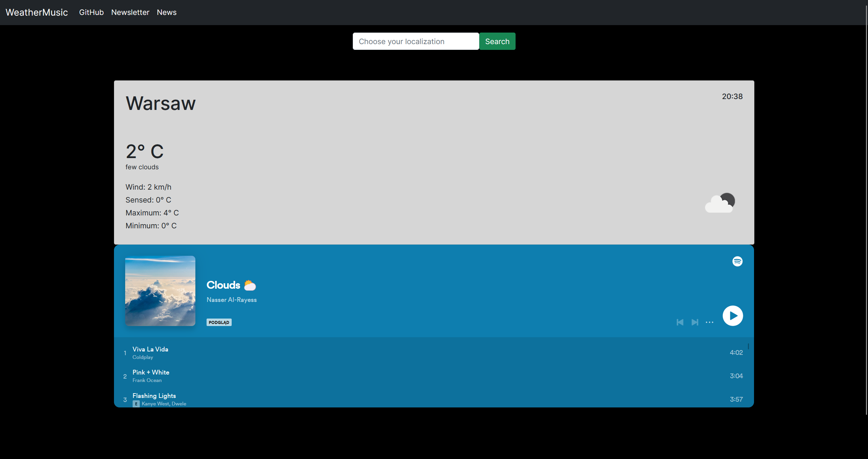868x459 pixels.
Task: Play track Viva La Vida
Action: point(150,349)
